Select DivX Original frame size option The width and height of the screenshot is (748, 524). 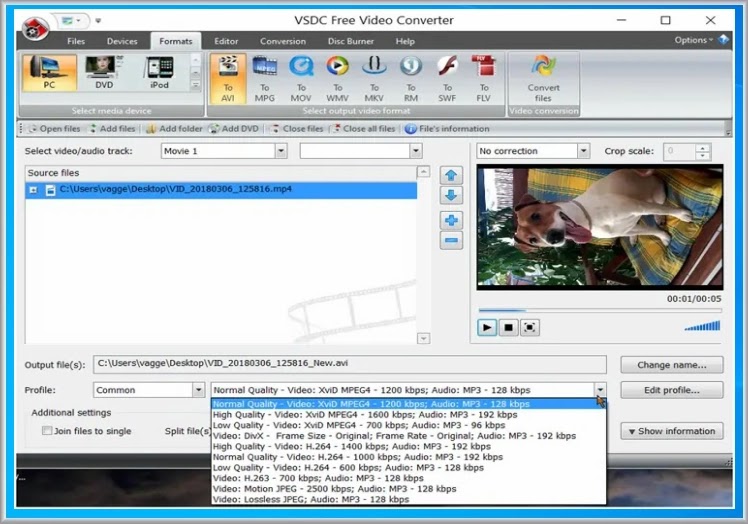point(408,436)
